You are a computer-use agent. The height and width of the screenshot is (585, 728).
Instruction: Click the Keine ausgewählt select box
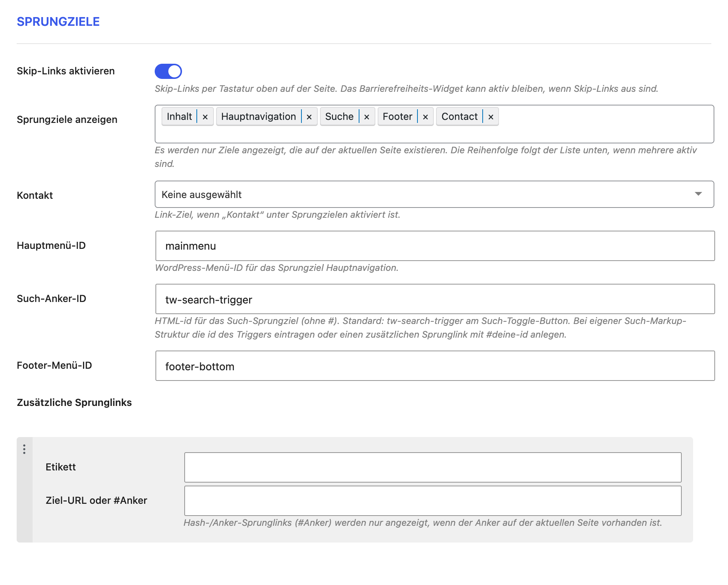pyautogui.click(x=434, y=194)
